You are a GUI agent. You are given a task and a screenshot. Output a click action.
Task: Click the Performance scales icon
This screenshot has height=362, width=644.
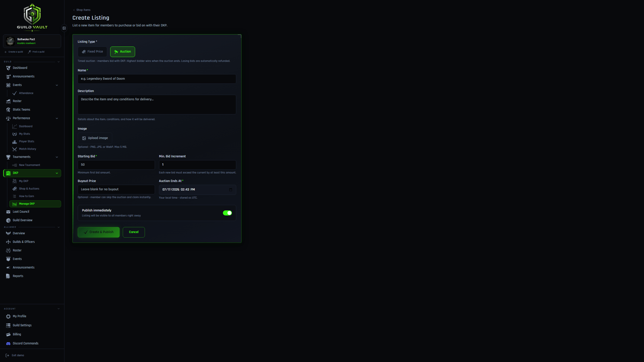pos(8,118)
